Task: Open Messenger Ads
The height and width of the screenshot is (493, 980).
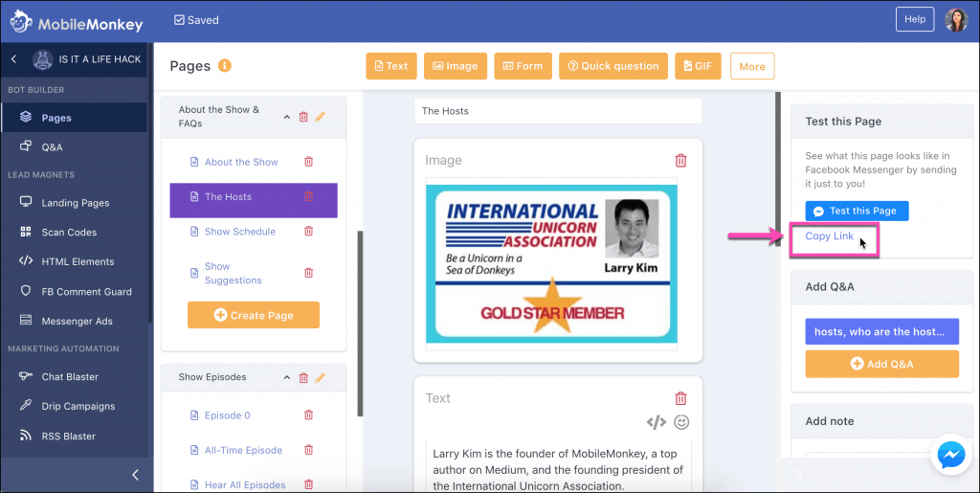Action: click(74, 322)
